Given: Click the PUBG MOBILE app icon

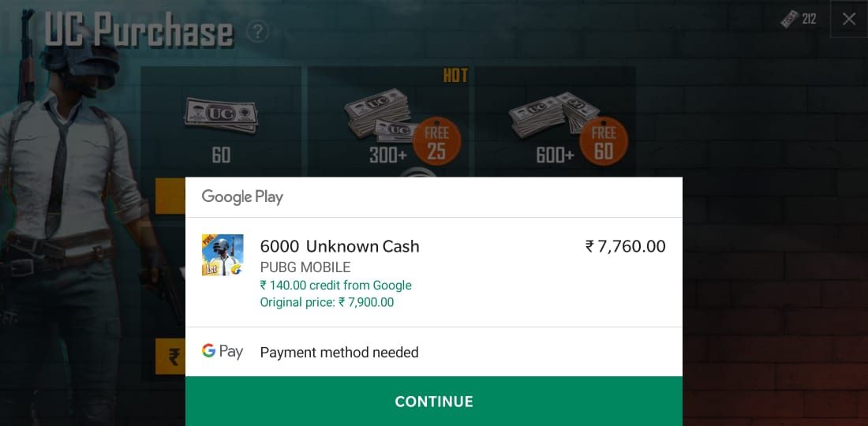Looking at the screenshot, I should tap(223, 255).
